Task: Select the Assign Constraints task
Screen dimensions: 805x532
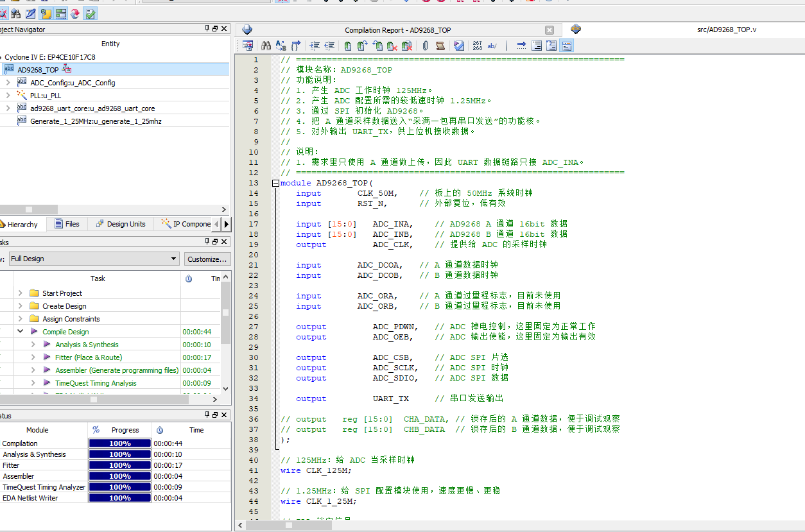Action: (71, 319)
